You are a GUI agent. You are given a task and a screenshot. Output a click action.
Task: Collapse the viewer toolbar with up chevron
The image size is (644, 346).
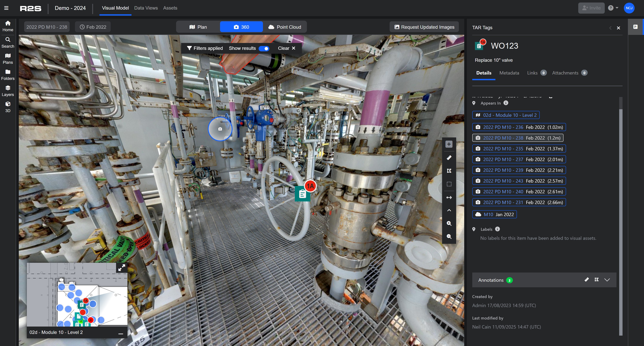point(449,210)
